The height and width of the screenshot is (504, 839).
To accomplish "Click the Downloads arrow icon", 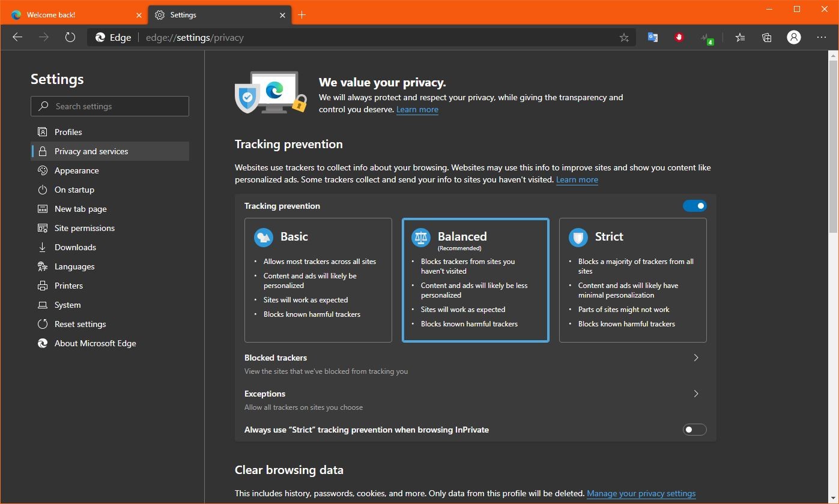I will coord(42,247).
